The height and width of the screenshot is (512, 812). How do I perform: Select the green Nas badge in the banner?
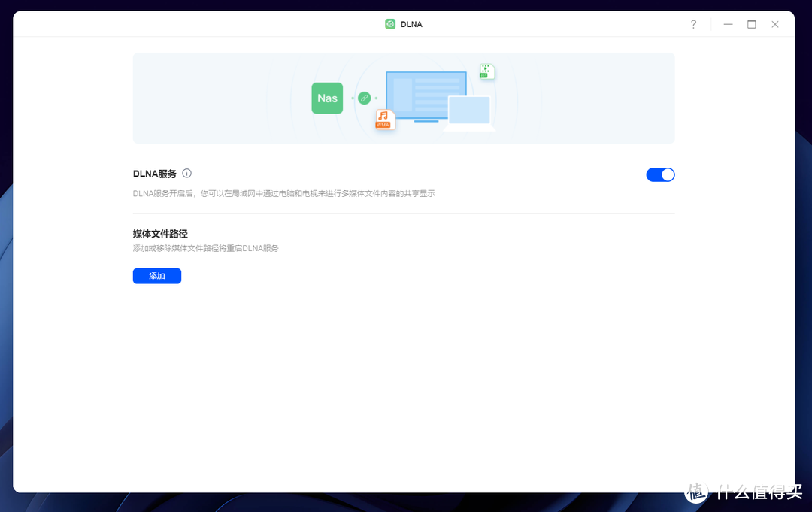click(326, 98)
